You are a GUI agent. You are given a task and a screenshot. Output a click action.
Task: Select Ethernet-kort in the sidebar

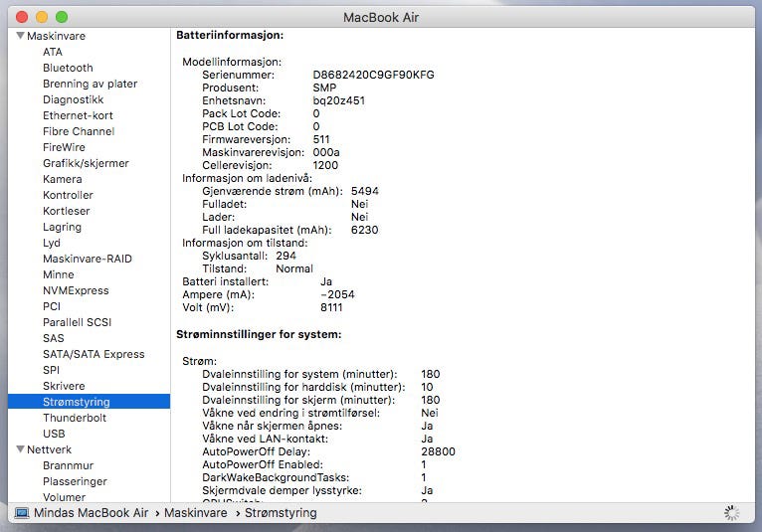(x=78, y=115)
